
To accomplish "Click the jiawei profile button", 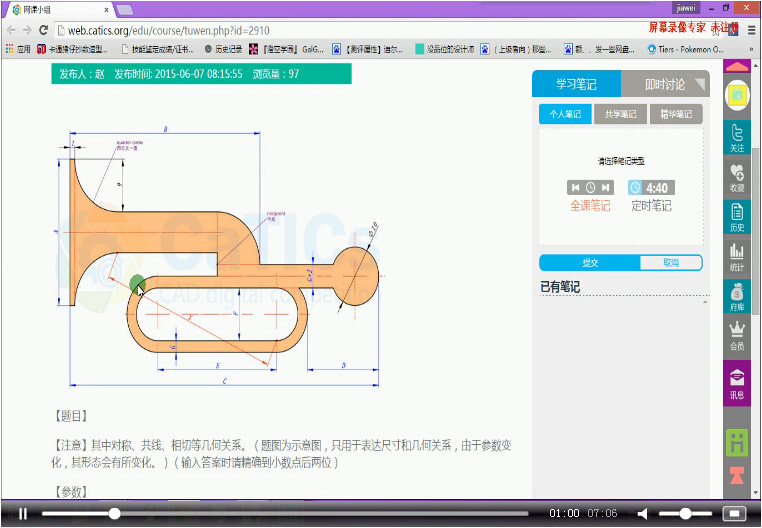I will (686, 8).
